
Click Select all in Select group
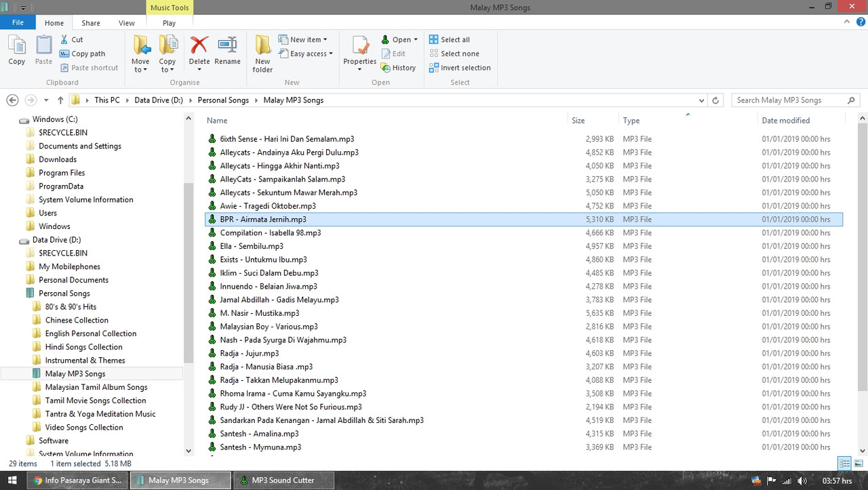[x=449, y=39]
